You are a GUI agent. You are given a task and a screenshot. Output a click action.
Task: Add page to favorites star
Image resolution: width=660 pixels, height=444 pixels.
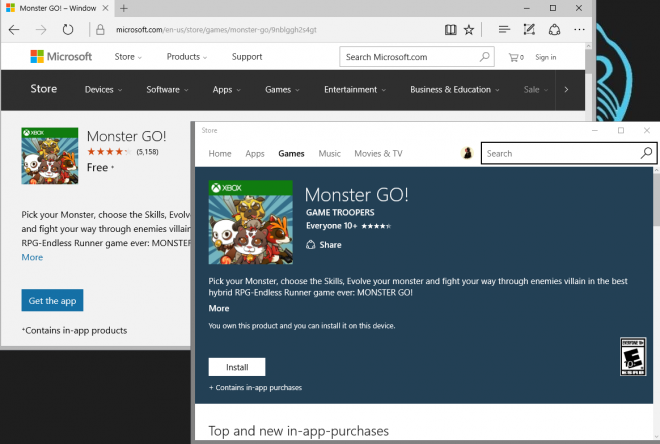(x=469, y=30)
